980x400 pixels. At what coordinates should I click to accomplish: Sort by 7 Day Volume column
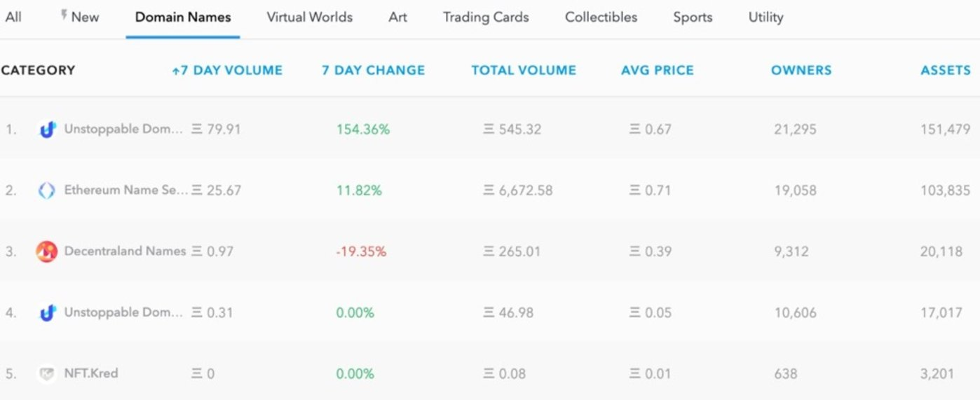[227, 70]
